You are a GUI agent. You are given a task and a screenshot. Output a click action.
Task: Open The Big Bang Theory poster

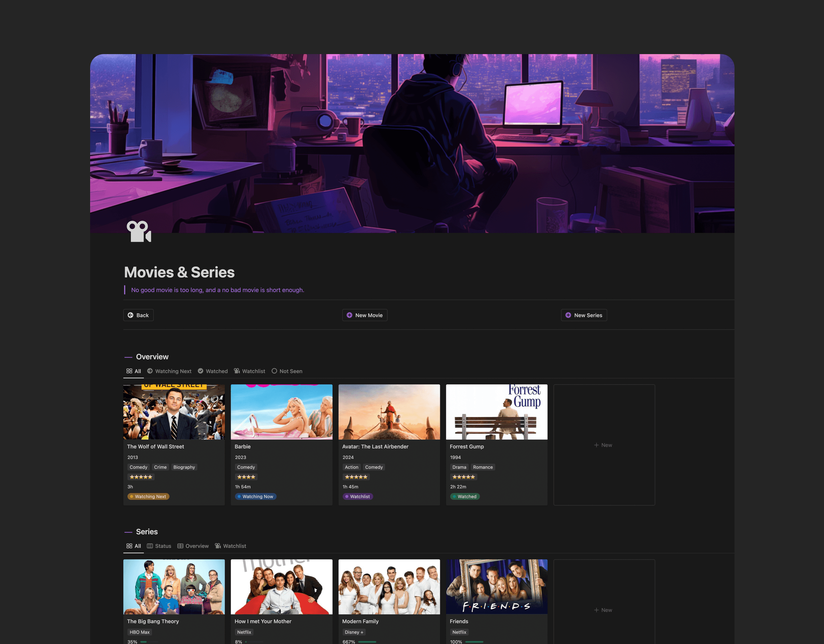(174, 587)
